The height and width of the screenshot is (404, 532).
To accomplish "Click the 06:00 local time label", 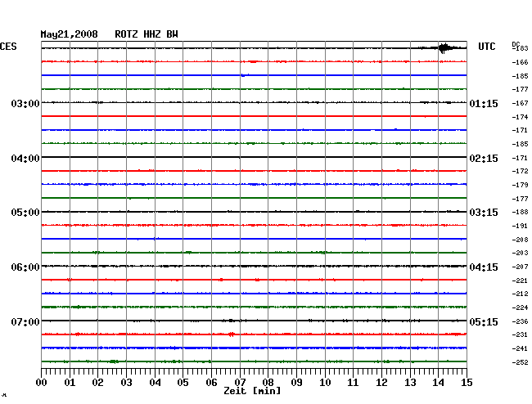I will [x=25, y=267].
